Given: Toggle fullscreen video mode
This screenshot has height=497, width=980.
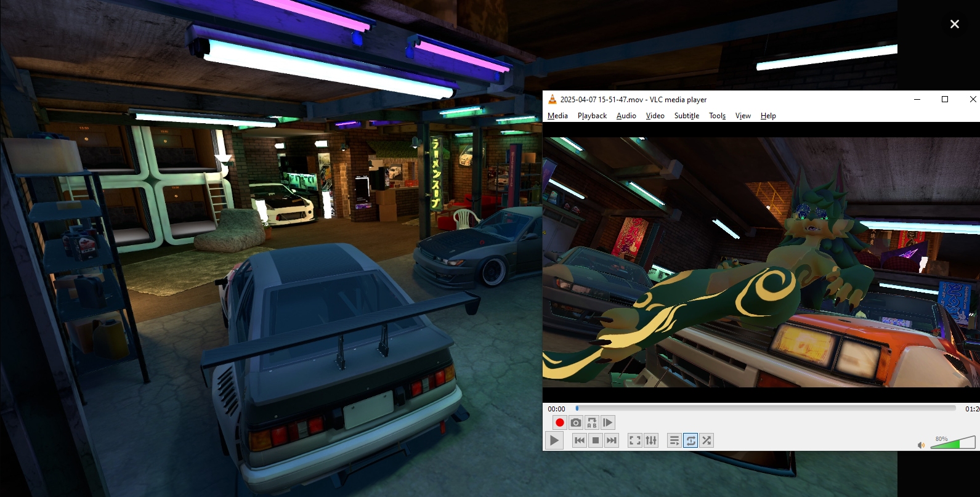Looking at the screenshot, I should point(634,440).
